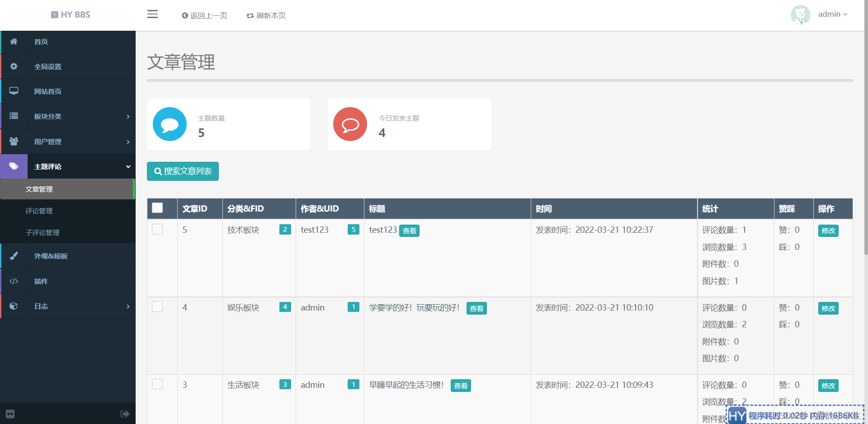The height and width of the screenshot is (424, 868).
Task: Click 文章管理 page heading
Action: (x=181, y=62)
